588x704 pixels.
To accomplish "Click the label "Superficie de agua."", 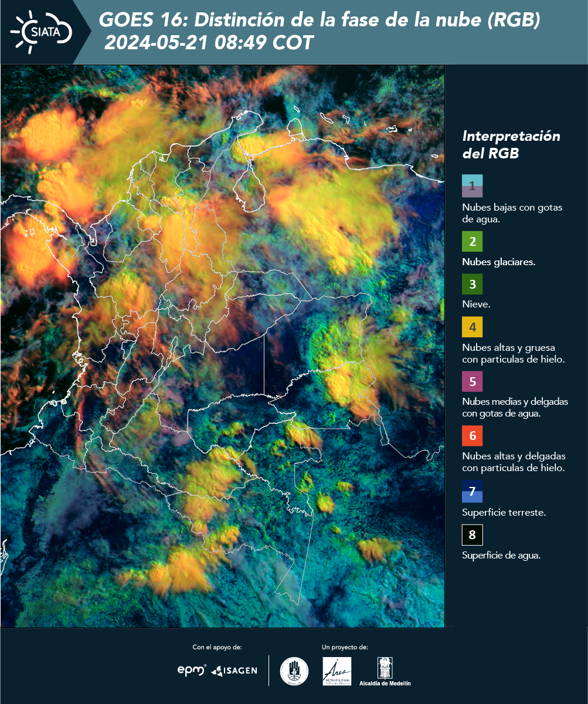I will [x=501, y=555].
